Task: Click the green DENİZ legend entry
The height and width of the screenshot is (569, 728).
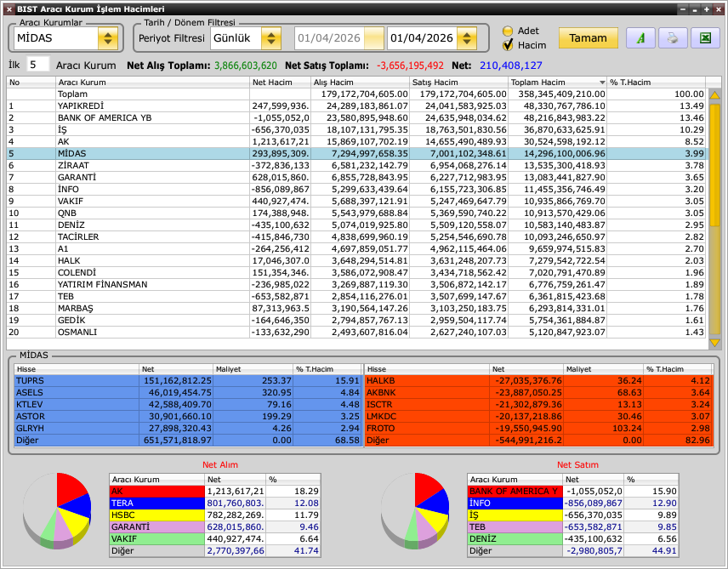Action: pyautogui.click(x=515, y=539)
